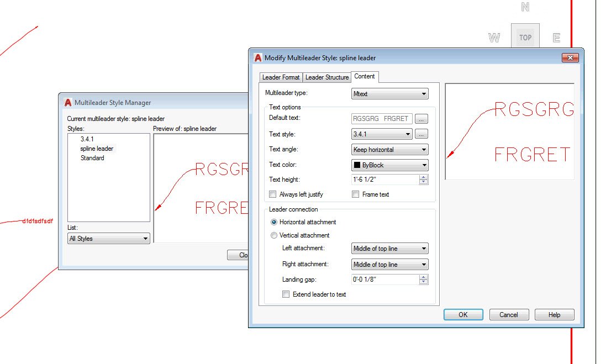Click the Text height input field

point(386,180)
